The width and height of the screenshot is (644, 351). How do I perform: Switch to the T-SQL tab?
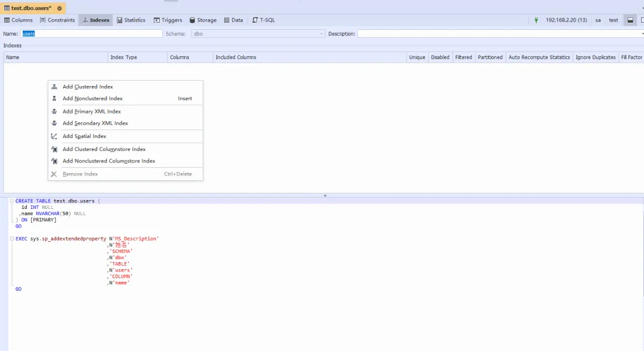pos(263,20)
